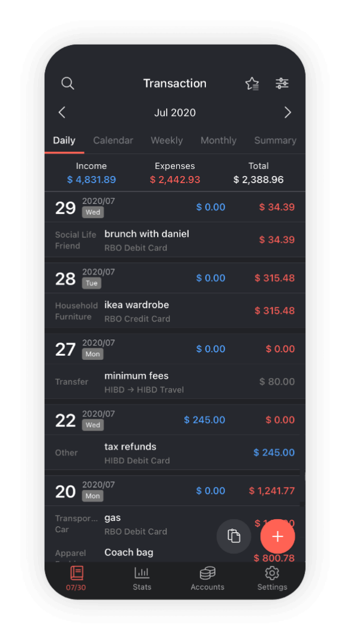Switch to the Monthly tab
Image resolution: width=350 pixels, height=644 pixels.
click(218, 140)
